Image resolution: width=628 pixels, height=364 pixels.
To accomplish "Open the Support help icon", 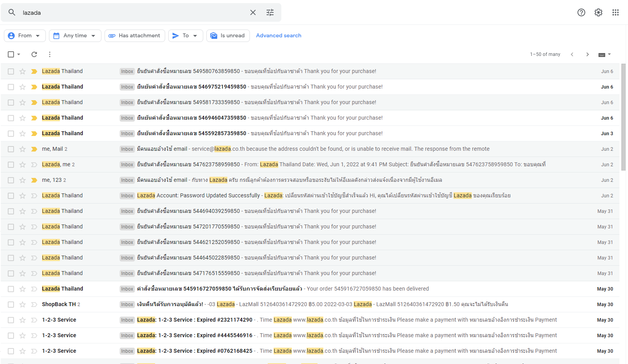I will (581, 12).
